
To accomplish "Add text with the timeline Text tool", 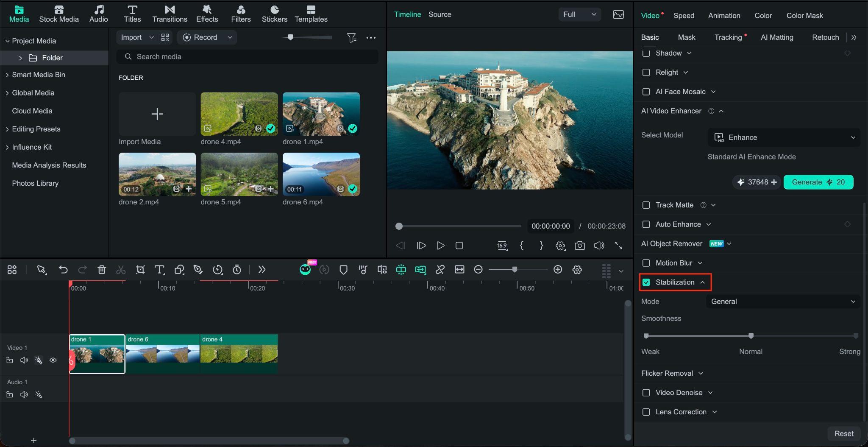I will pos(159,269).
